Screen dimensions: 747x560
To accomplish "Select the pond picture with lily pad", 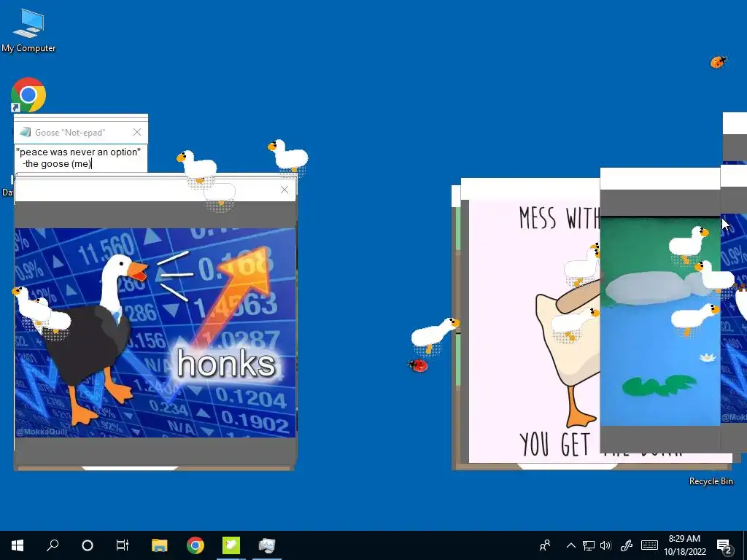I will pyautogui.click(x=660, y=322).
